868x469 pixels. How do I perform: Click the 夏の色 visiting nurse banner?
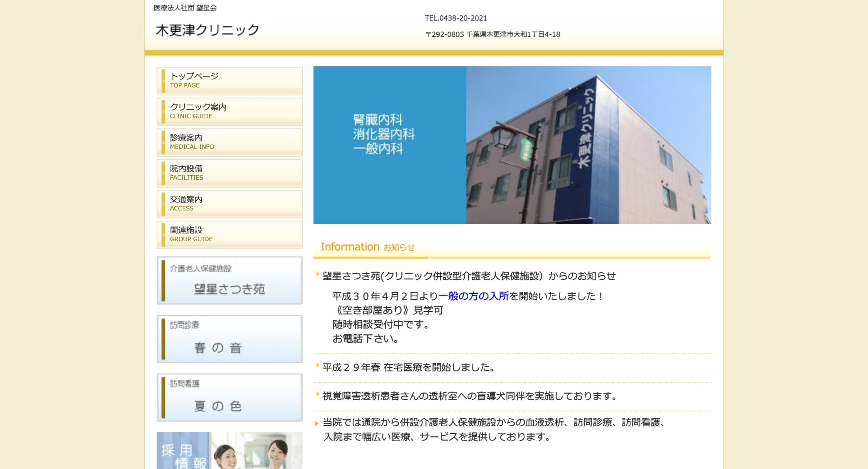229,398
